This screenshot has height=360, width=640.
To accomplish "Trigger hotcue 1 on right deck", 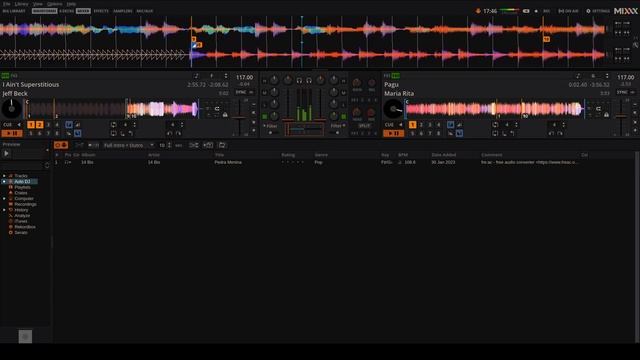I will [412, 125].
